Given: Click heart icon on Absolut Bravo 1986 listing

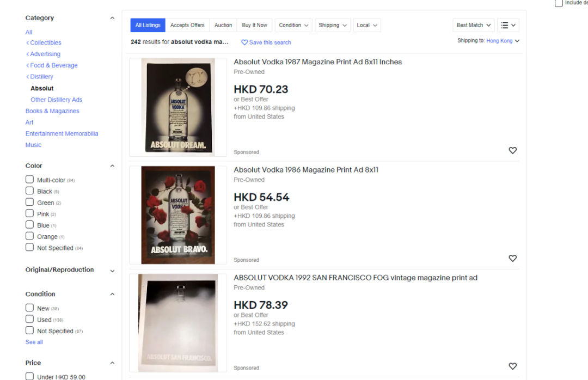Looking at the screenshot, I should (512, 259).
